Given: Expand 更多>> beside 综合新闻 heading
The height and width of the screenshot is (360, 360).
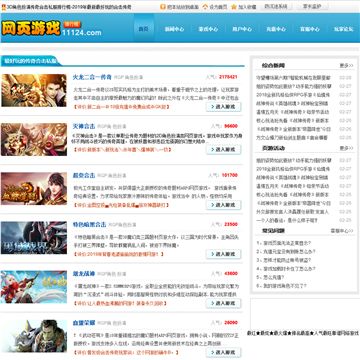Looking at the screenshot, I should [347, 66].
